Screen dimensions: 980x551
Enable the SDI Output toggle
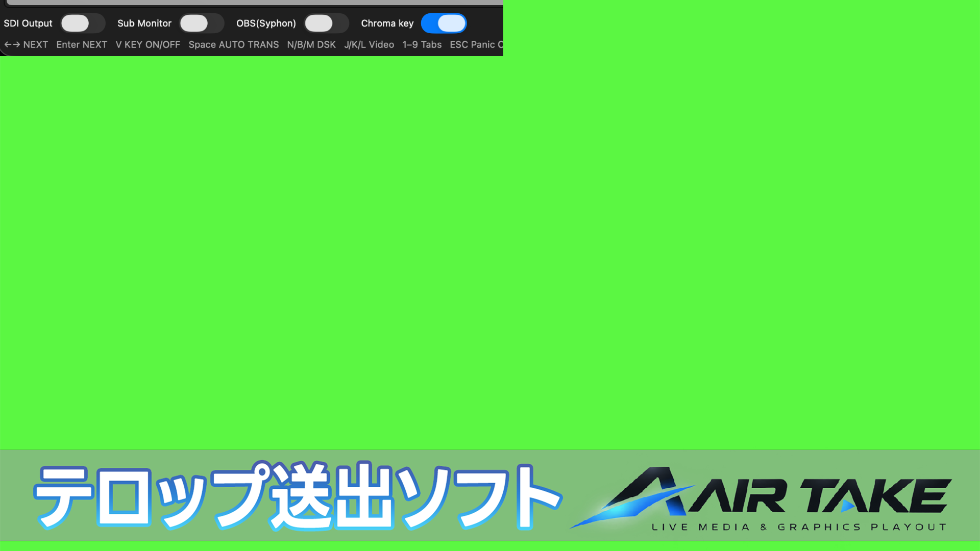83,23
